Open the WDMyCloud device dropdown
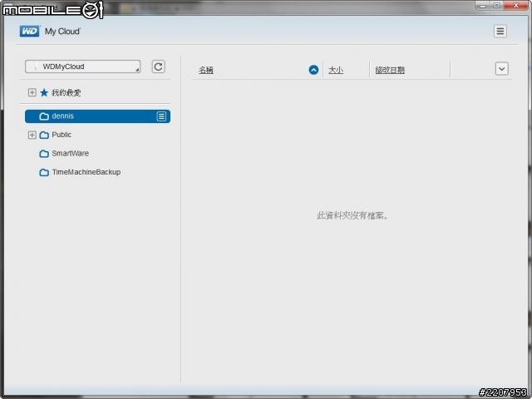The width and height of the screenshot is (532, 399). [x=83, y=66]
